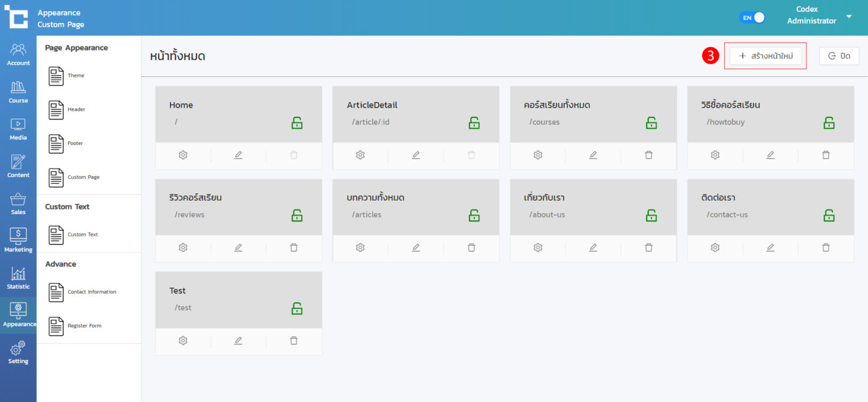868x402 pixels.
Task: Toggle the lock on /contact-us page
Action: (829, 216)
